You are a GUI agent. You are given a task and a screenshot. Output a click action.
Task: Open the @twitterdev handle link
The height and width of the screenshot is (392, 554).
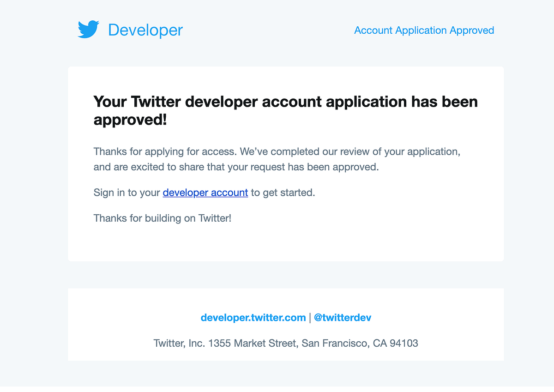point(343,318)
